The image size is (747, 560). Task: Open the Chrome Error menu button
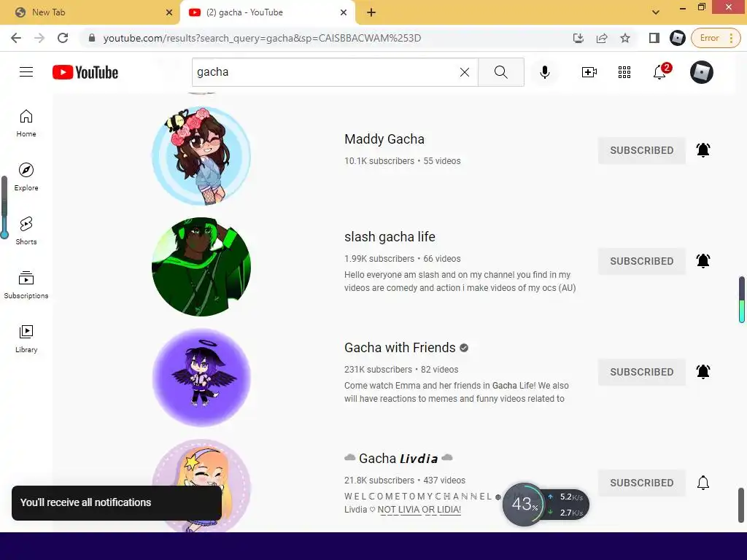716,38
